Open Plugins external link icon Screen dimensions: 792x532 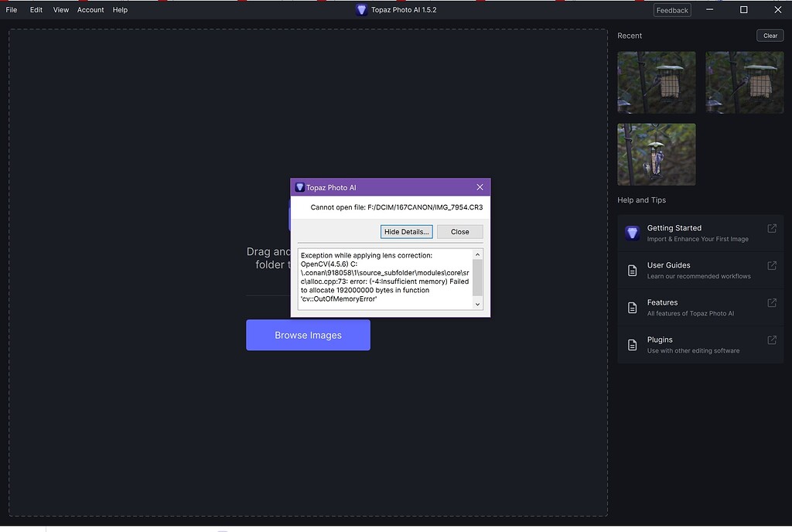pyautogui.click(x=772, y=340)
